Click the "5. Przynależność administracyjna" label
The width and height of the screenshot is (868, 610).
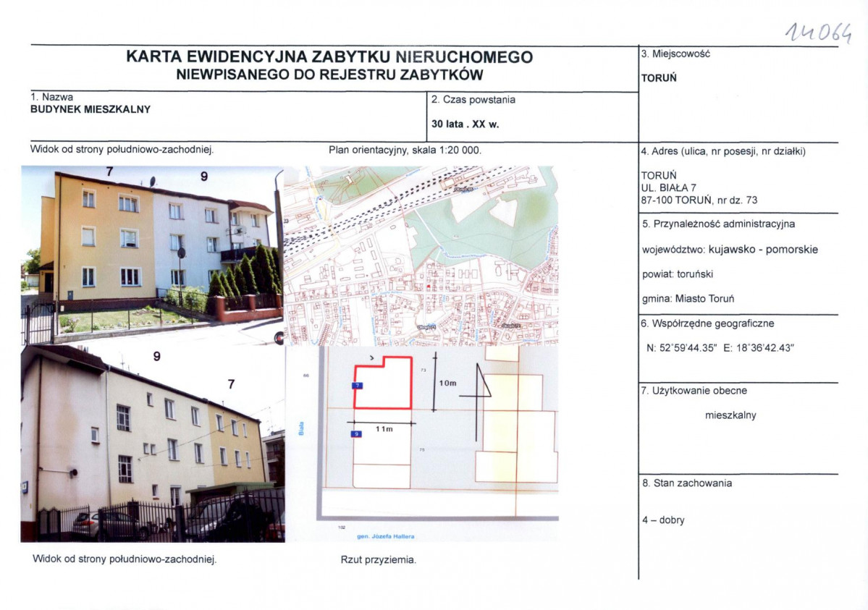[x=719, y=224]
